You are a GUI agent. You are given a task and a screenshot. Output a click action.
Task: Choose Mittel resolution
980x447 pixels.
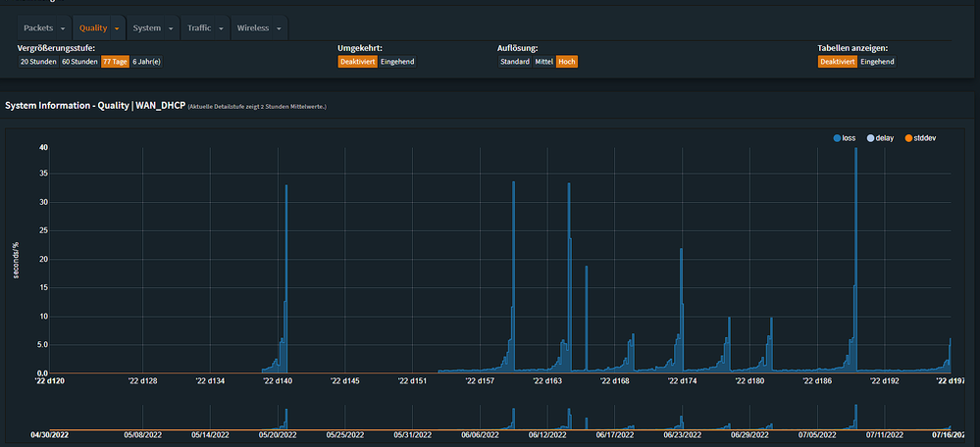(543, 62)
